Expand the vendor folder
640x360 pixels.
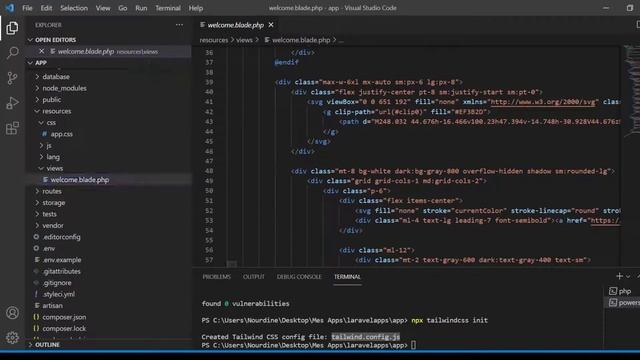point(53,225)
